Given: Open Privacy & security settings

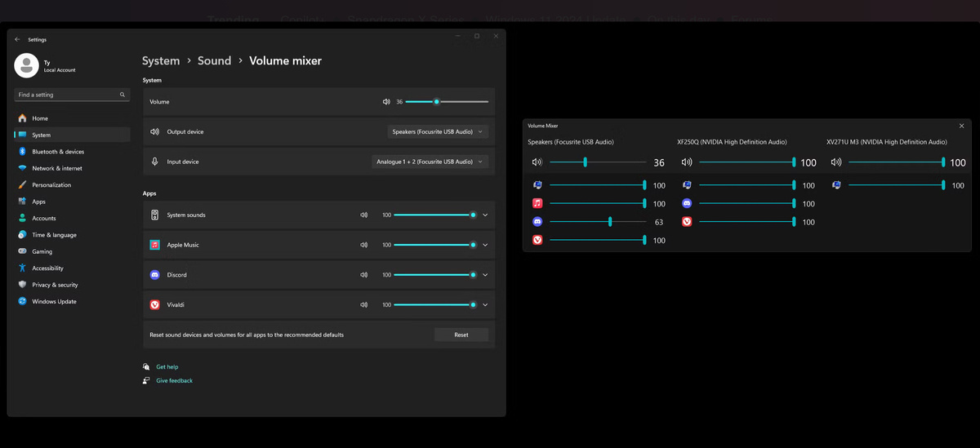Looking at the screenshot, I should pos(72,285).
